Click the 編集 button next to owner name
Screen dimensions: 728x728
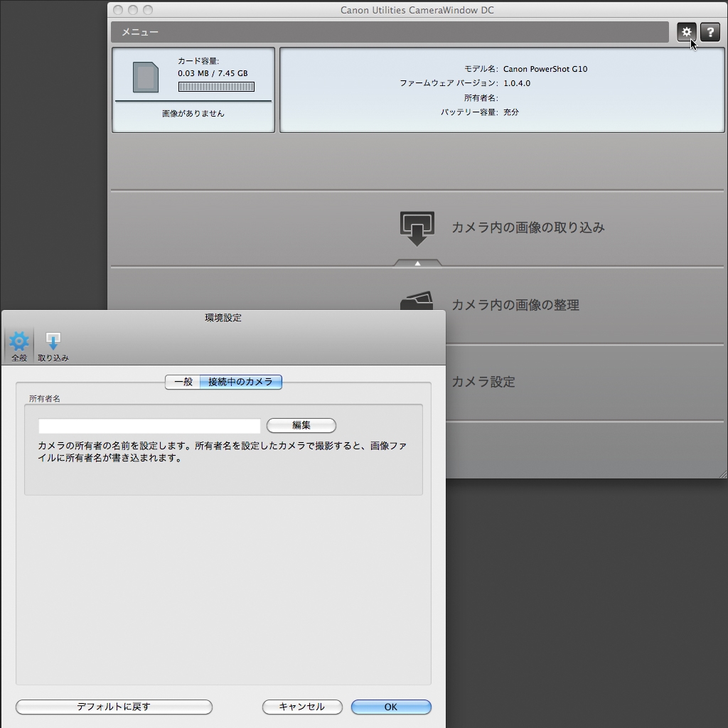pos(301,425)
